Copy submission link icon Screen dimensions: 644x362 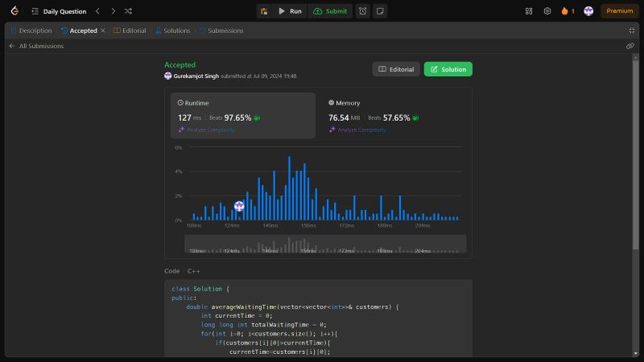(630, 46)
